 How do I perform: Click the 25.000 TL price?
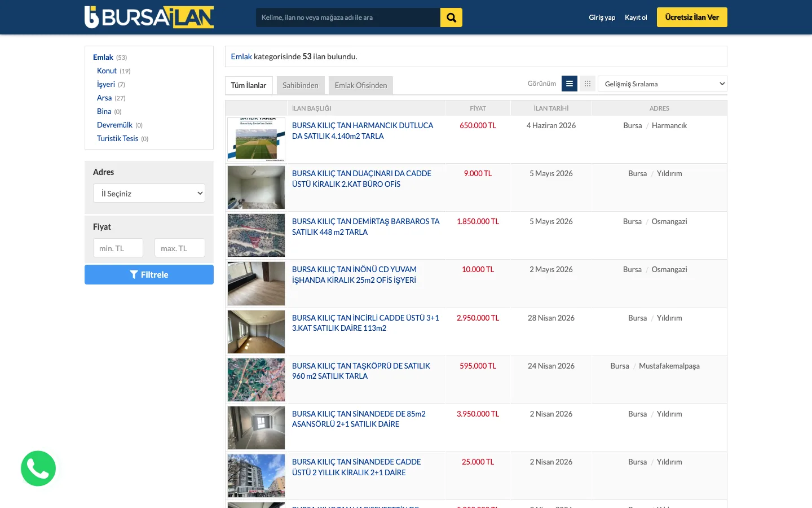(478, 462)
